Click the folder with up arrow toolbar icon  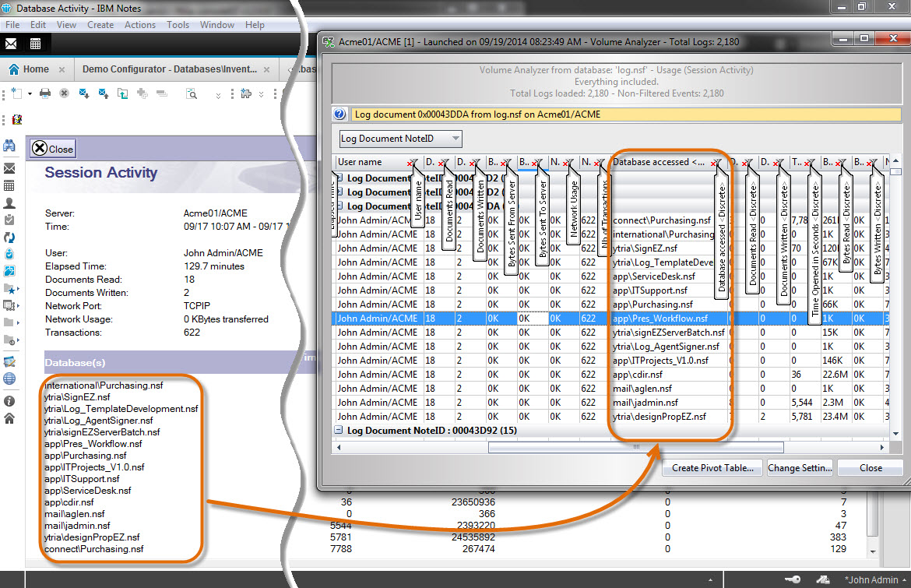click(x=122, y=93)
